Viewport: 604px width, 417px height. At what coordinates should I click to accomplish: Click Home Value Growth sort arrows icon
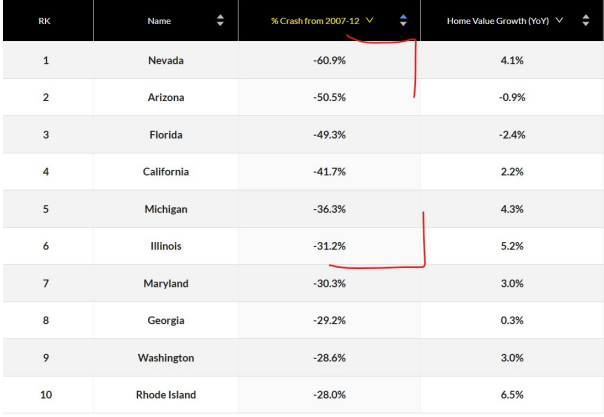point(584,20)
